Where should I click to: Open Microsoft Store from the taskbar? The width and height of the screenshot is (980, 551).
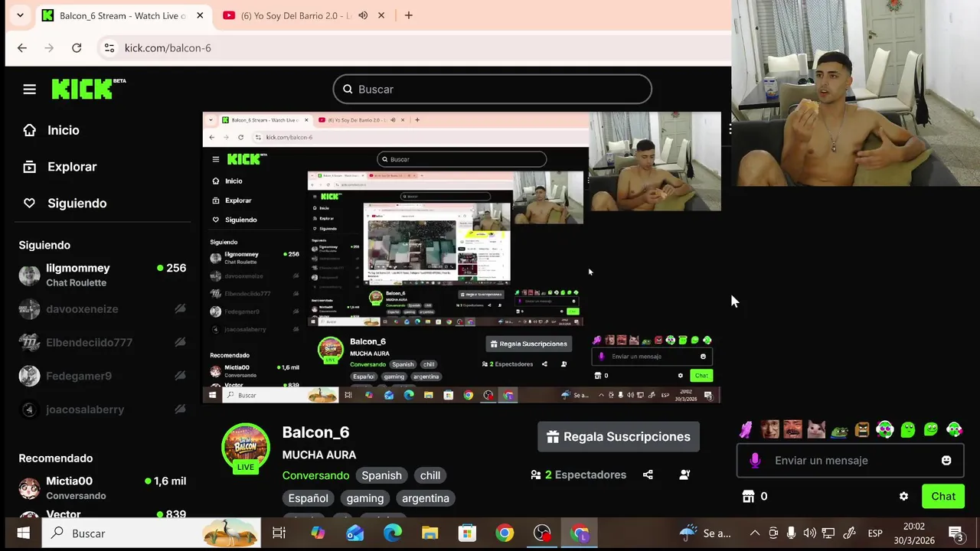[467, 533]
